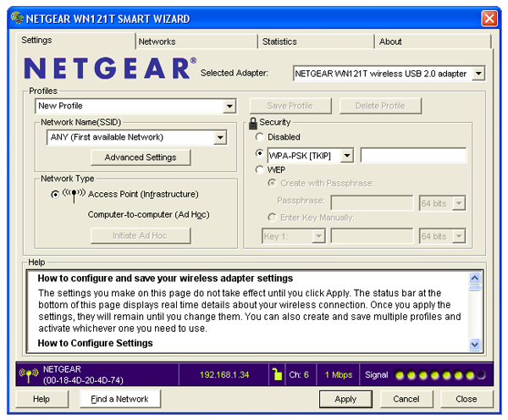
Task: Click the Close button at the bottom
Action: click(x=467, y=399)
